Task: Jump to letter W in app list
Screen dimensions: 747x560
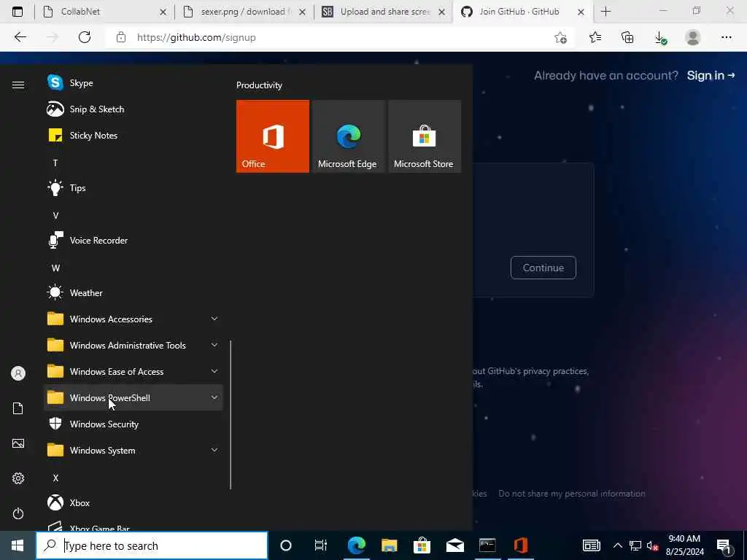Action: (55, 268)
